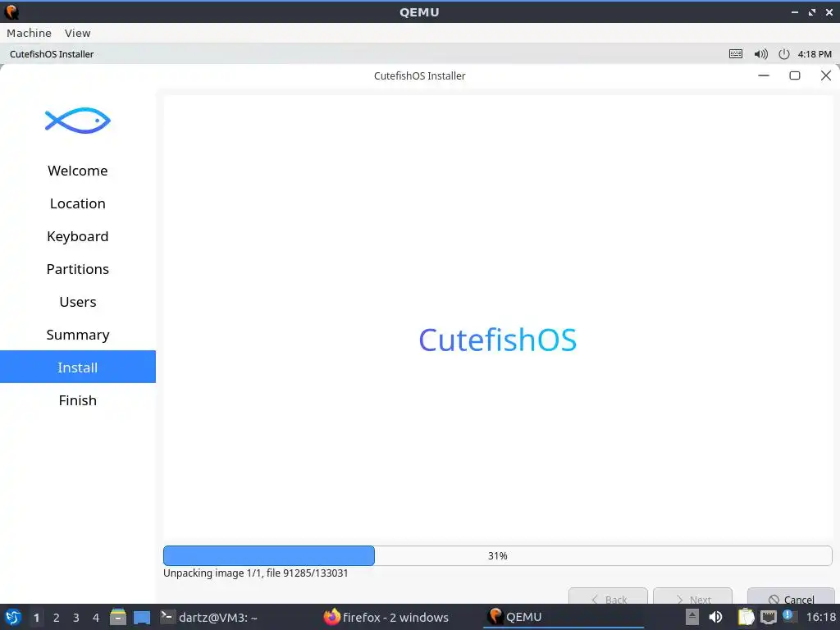Open the View menu in QEMU

click(78, 33)
